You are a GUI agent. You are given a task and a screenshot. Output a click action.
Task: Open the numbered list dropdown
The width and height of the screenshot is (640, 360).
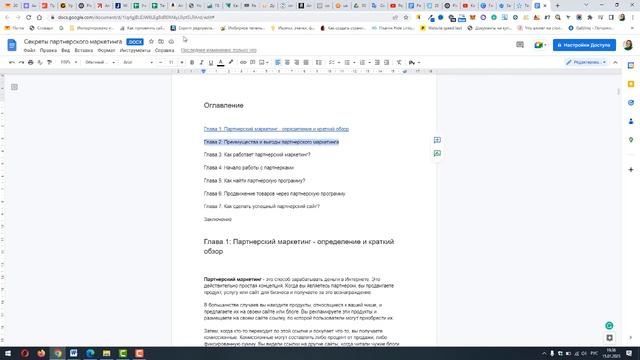(365, 62)
